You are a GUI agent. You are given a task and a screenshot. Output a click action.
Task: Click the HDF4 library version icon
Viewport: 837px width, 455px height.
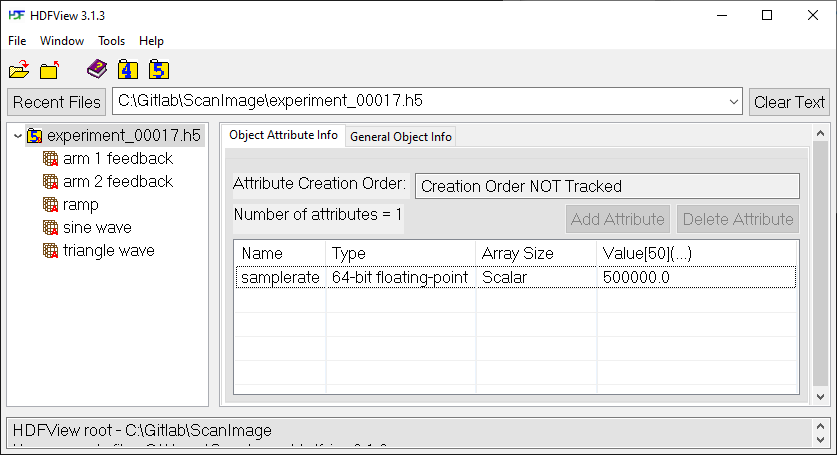point(128,69)
